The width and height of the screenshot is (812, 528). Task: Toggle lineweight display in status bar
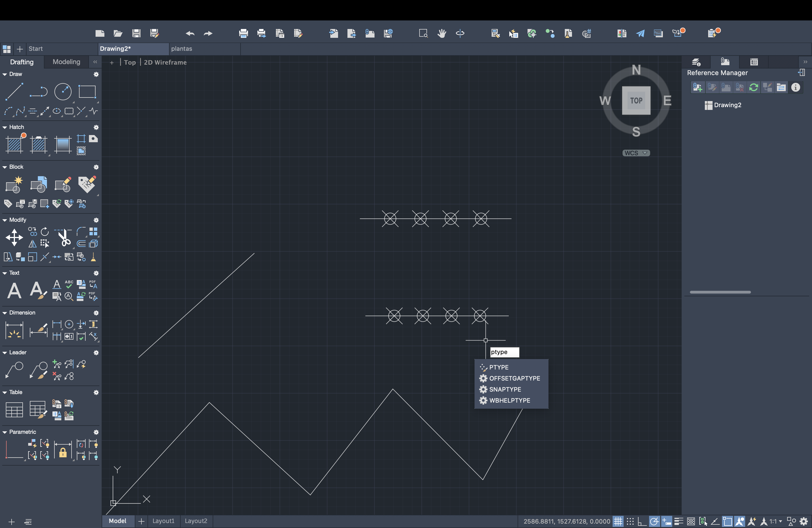[x=679, y=522]
